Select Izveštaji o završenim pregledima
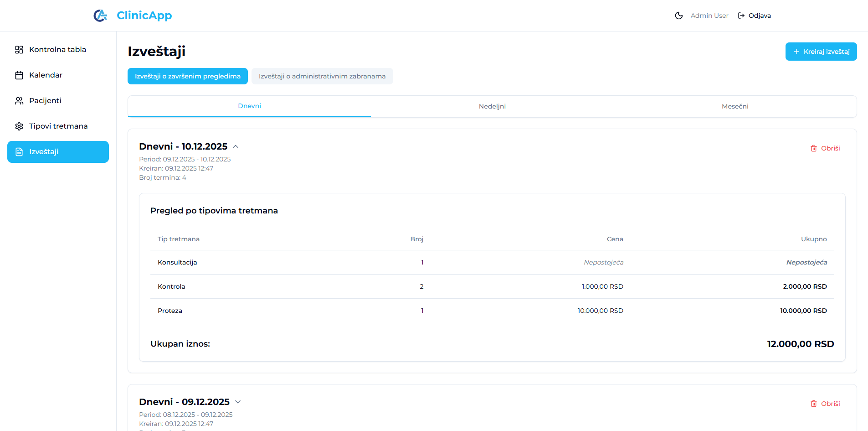This screenshot has width=868, height=431. [187, 76]
